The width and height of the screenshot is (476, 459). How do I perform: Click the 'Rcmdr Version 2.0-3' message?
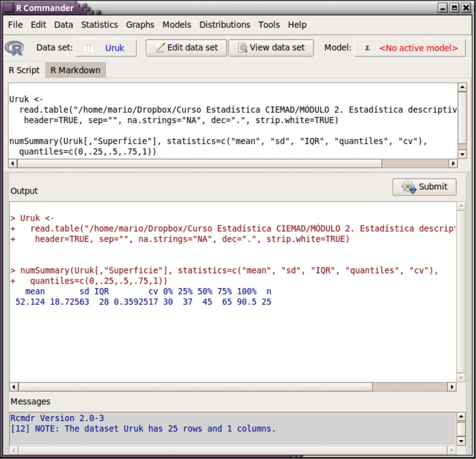pos(57,418)
